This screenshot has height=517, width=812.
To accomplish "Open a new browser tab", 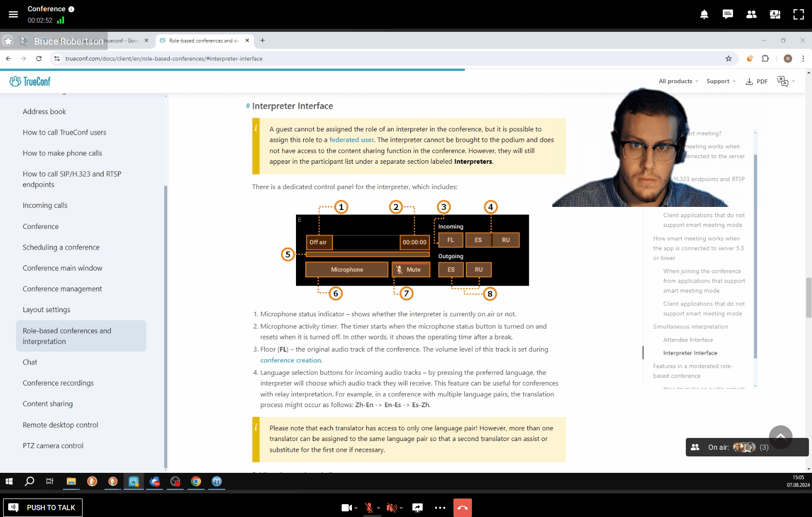I will pyautogui.click(x=263, y=41).
